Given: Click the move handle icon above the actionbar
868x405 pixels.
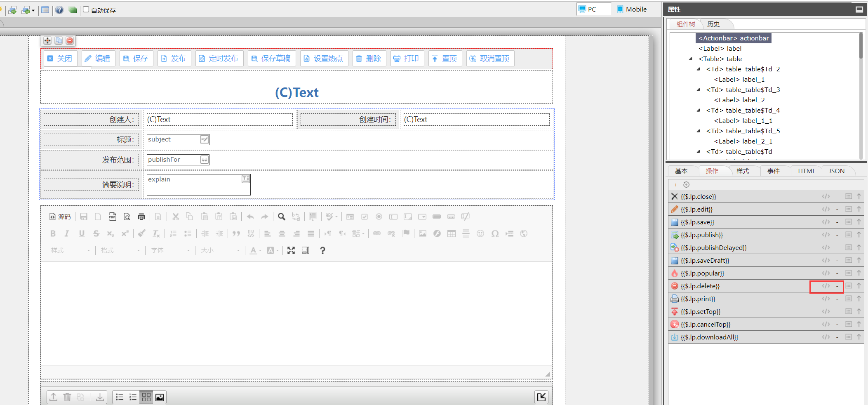Looking at the screenshot, I should pos(47,40).
